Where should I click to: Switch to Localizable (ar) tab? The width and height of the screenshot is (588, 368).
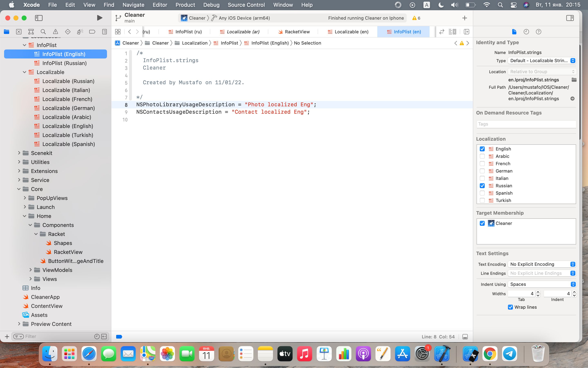[x=239, y=32]
